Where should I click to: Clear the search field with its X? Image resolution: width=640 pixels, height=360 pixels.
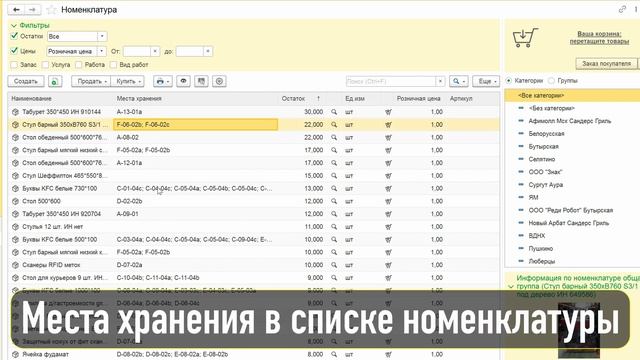440,82
